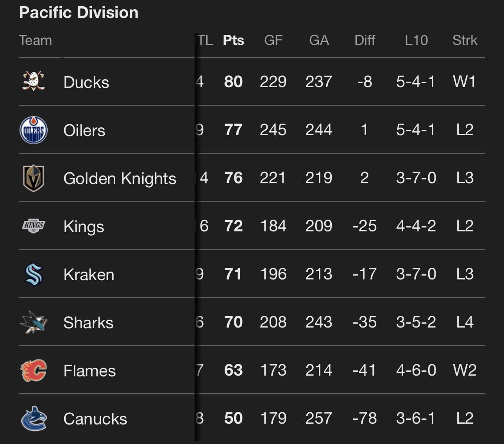Click the Oilers team name

coord(84,131)
